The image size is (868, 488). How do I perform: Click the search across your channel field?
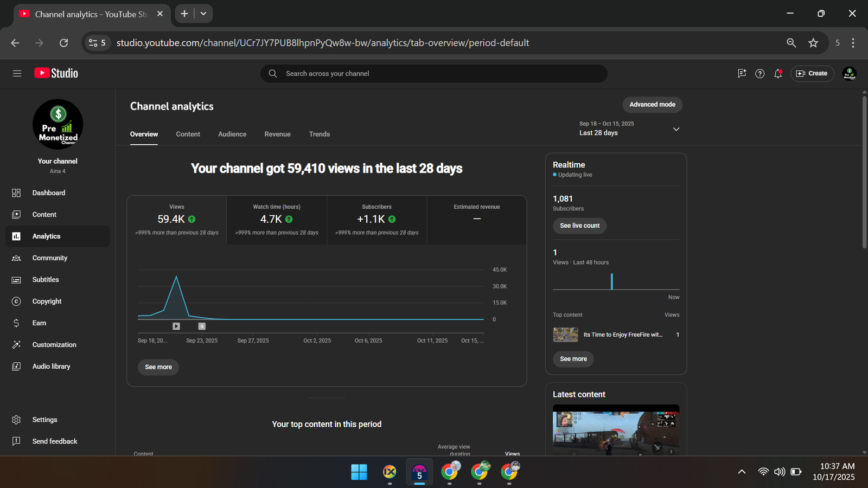point(434,73)
